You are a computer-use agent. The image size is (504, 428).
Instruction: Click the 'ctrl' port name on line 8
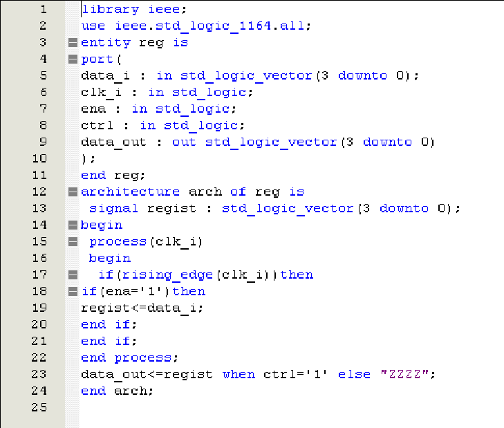click(x=97, y=125)
